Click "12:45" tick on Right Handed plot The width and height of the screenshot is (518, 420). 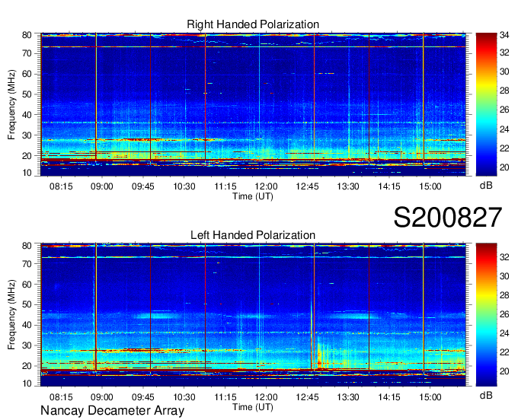click(307, 186)
